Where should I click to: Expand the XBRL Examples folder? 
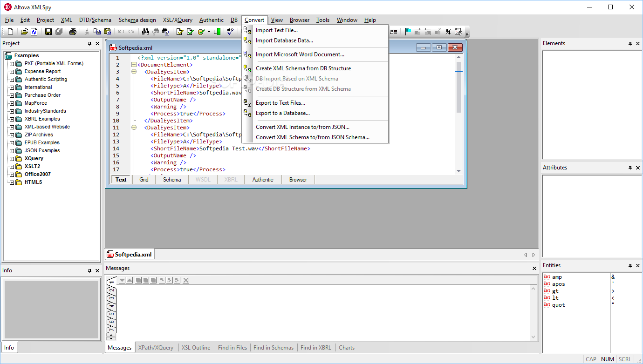12,119
